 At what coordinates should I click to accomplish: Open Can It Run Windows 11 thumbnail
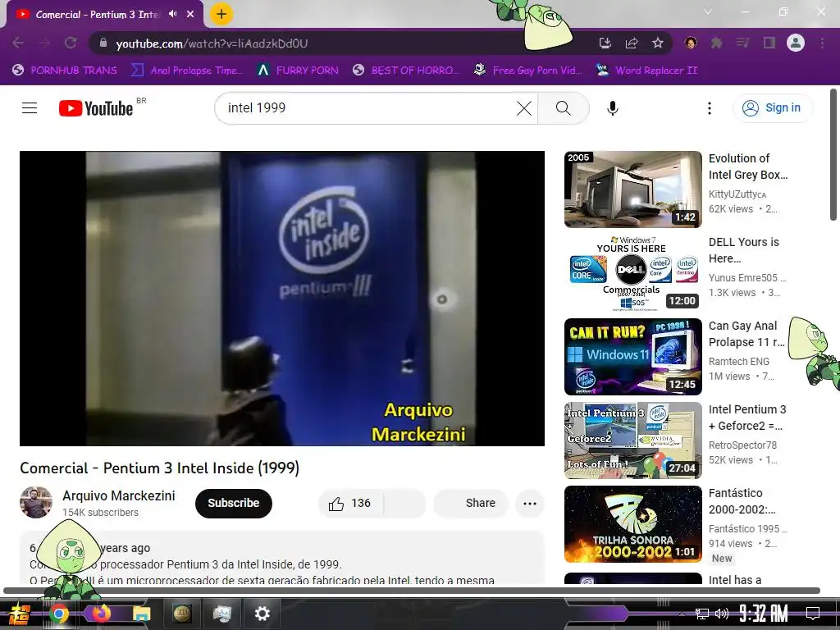633,357
